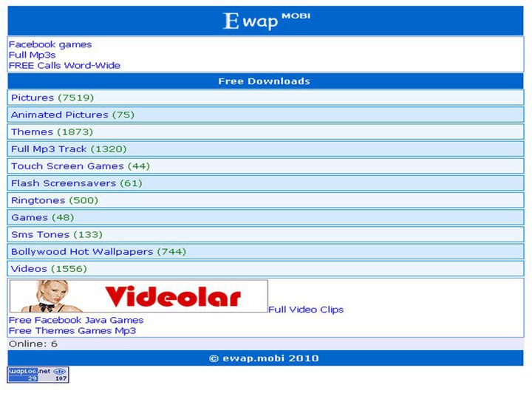Open Bollywood Hot Wallpapers category

(266, 251)
